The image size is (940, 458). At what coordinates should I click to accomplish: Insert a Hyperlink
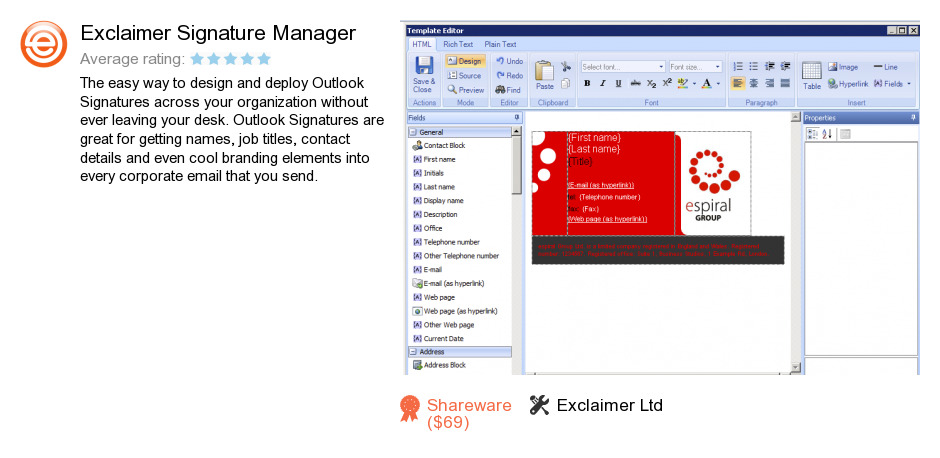(x=848, y=84)
